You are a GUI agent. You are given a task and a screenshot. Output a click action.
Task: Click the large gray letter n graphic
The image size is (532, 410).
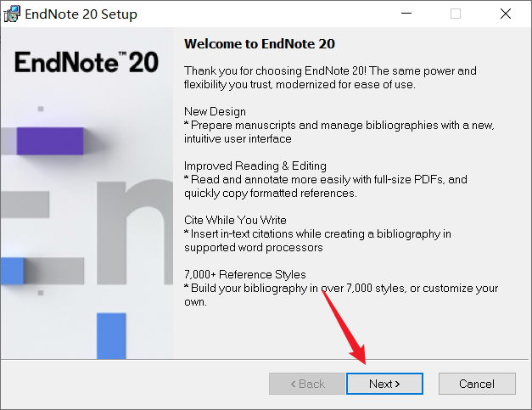tap(135, 232)
